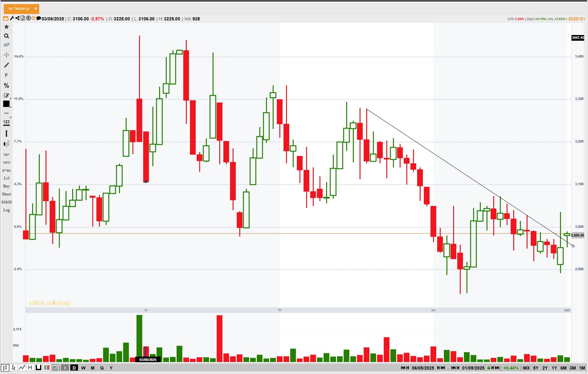This screenshot has width=588, height=374.
Task: Click the Buy marker button
Action: click(x=6, y=186)
